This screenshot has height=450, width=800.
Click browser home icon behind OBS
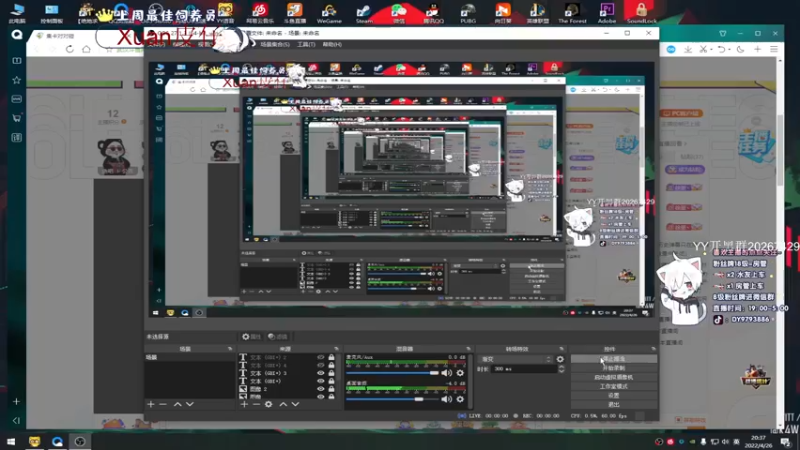[86, 49]
